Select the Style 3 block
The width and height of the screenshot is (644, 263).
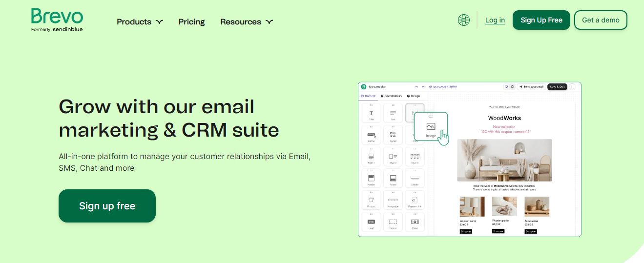pyautogui.click(x=415, y=157)
